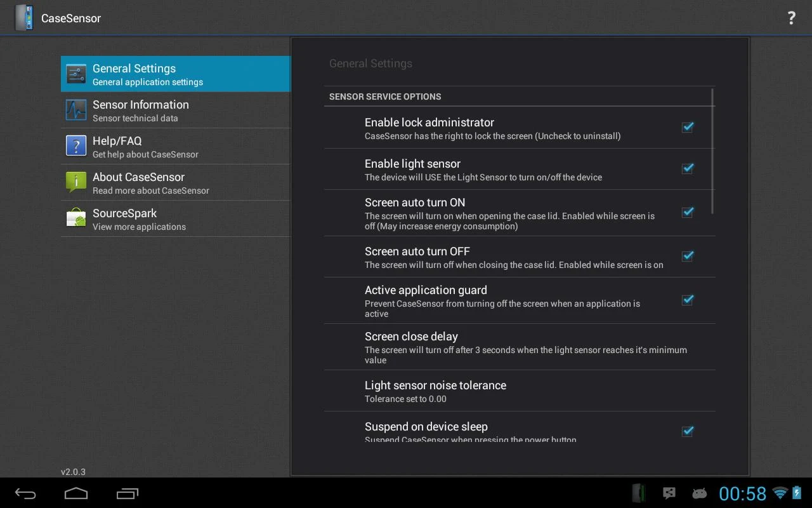Tap the battery status icon
The image size is (812, 508).
pos(797,493)
